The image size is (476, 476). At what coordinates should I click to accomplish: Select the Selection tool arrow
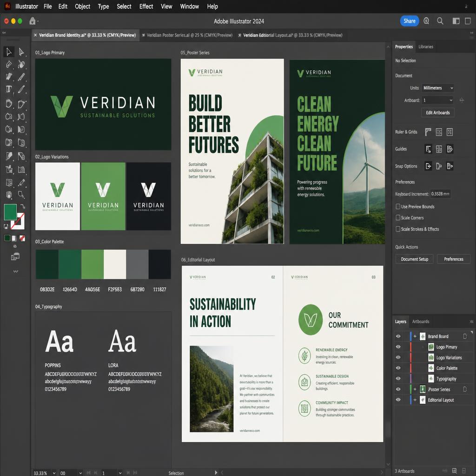coord(9,52)
